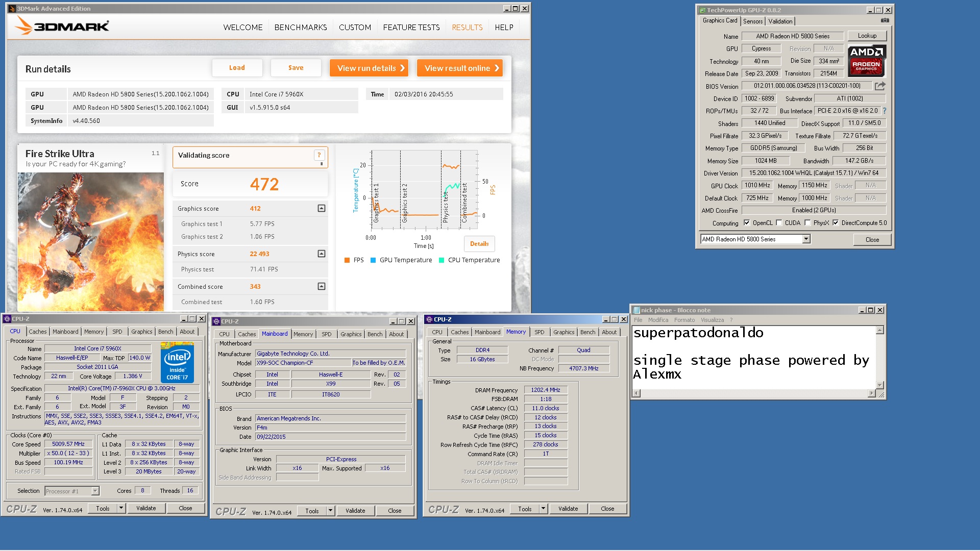
Task: Open the GPU selection dropdown in GPU-Z
Action: [806, 239]
